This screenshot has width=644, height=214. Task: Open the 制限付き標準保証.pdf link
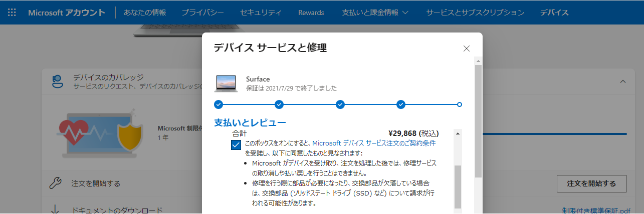(596, 210)
